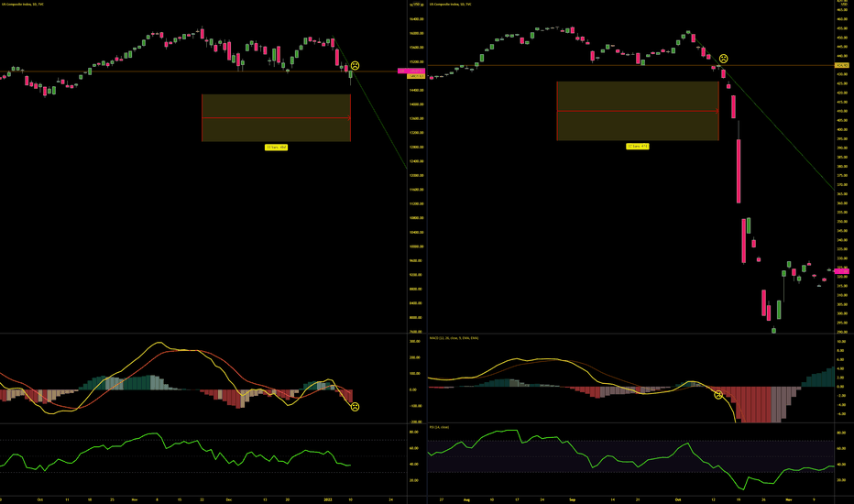The width and height of the screenshot is (854, 504).
Task: Select the sad face emoji on the left price chart
Action: pos(355,65)
